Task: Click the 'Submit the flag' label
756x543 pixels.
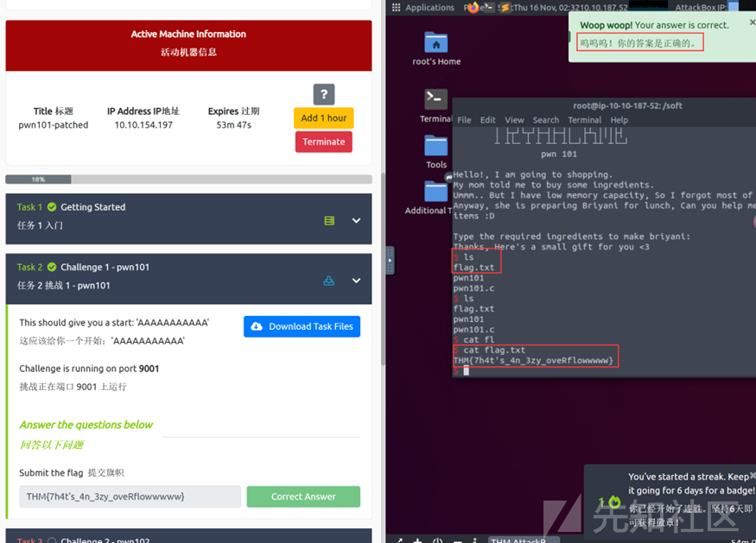Action: pyautogui.click(x=51, y=473)
